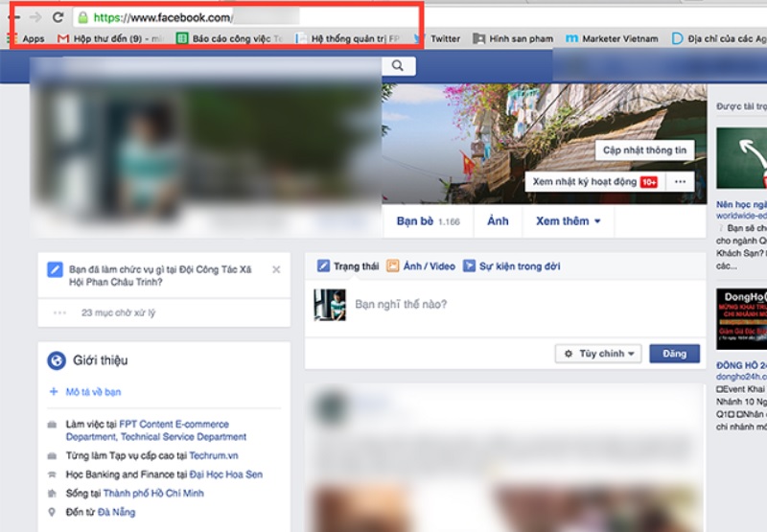Click the Facebook search magnifier button
Image resolution: width=767 pixels, height=532 pixels.
coord(398,65)
